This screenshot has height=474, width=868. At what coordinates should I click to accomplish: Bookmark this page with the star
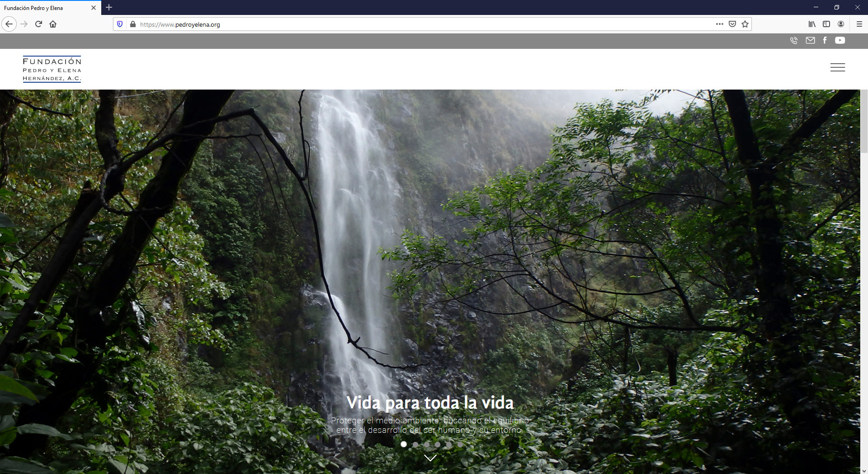pyautogui.click(x=745, y=24)
